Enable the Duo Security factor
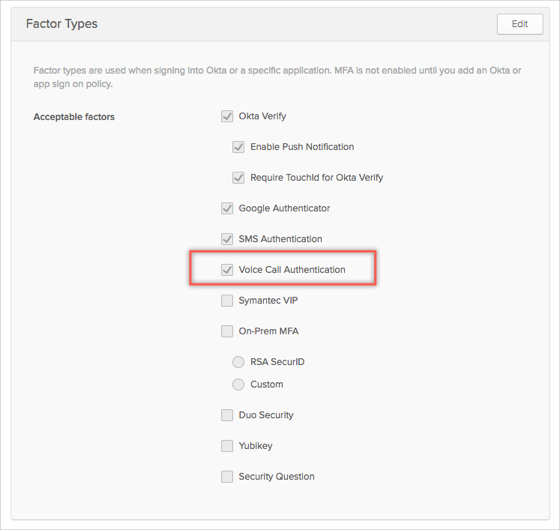The height and width of the screenshot is (530, 560). [x=227, y=415]
